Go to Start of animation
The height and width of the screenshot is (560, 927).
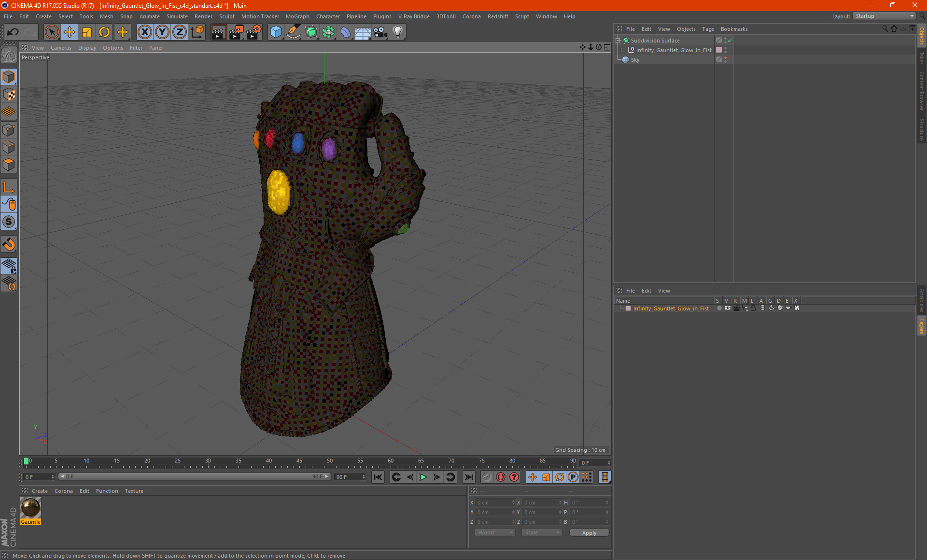pos(378,477)
